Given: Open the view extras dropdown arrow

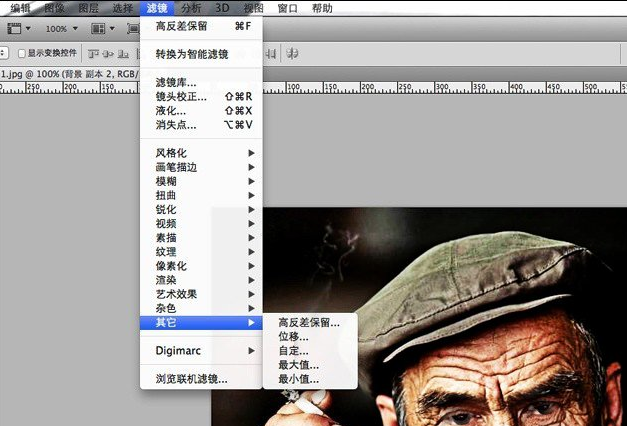Looking at the screenshot, I should (x=28, y=28).
